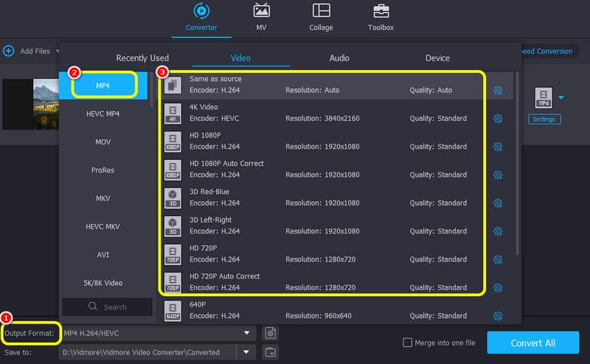Expand the Output Format dropdown
This screenshot has height=364, width=590.
[246, 333]
